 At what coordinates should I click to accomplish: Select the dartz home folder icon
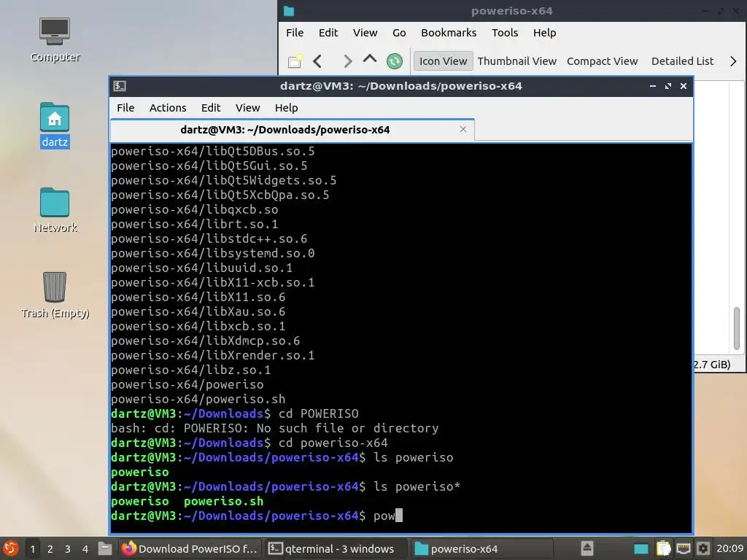(x=55, y=125)
